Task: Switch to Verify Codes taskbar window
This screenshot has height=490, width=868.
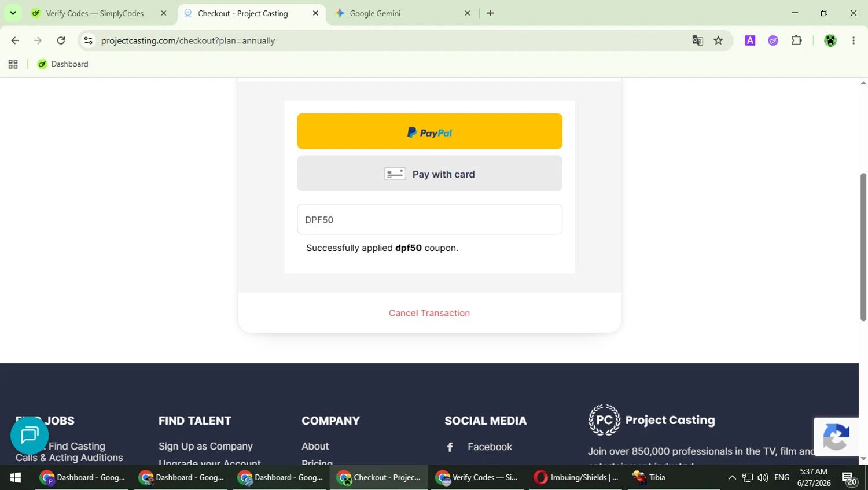Action: [477, 478]
